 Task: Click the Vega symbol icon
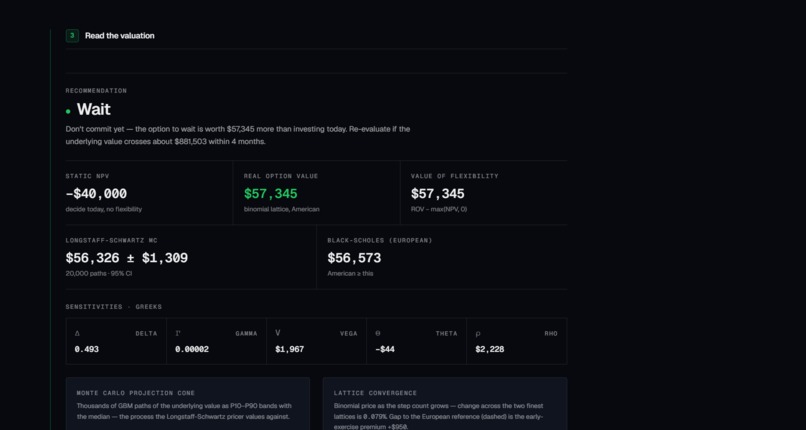coord(278,333)
